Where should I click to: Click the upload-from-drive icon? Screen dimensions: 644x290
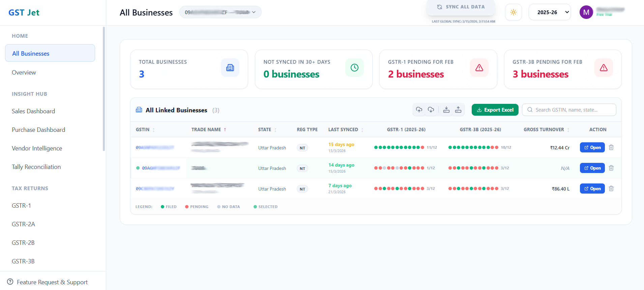click(458, 110)
